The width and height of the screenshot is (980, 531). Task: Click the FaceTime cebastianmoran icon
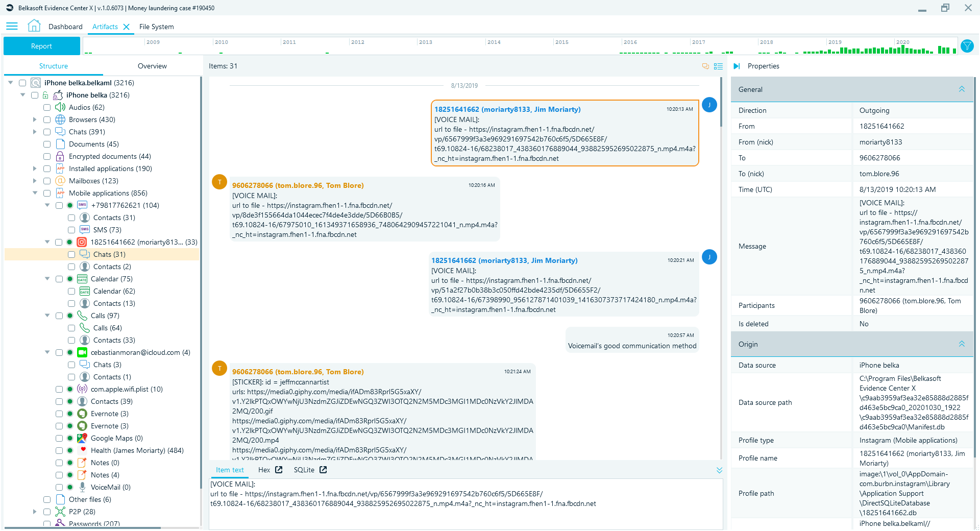pos(82,352)
